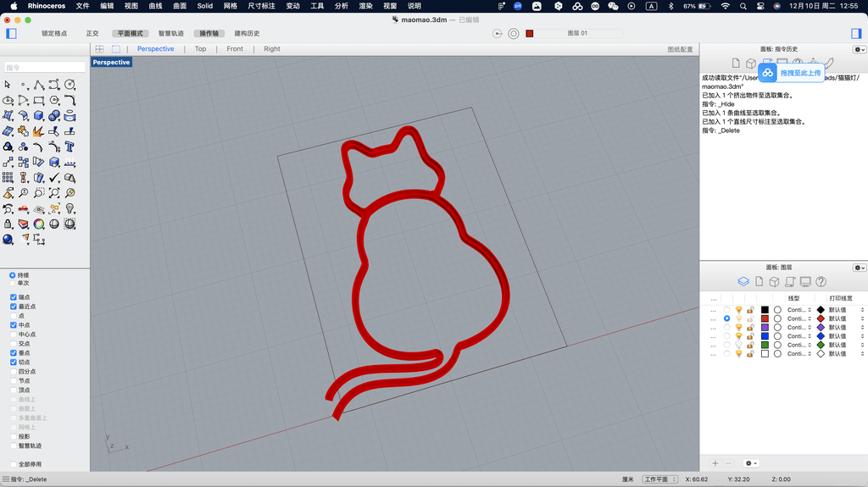The width and height of the screenshot is (868, 487).
Task: Toggle the right sidebar panel icon
Action: (856, 33)
